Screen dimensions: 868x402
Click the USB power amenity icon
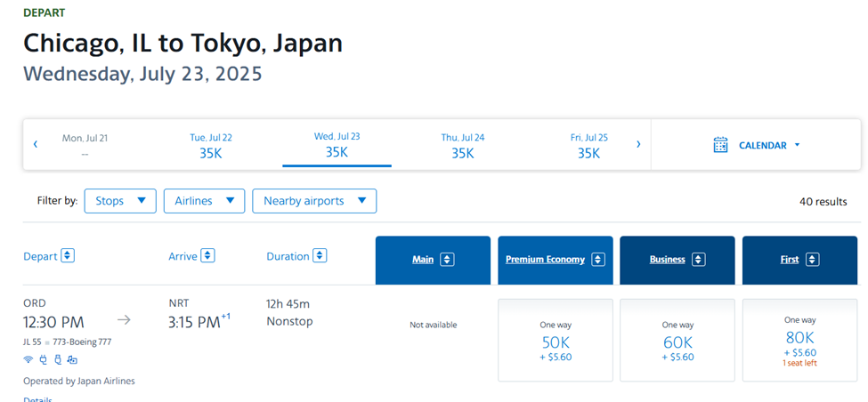click(x=57, y=359)
